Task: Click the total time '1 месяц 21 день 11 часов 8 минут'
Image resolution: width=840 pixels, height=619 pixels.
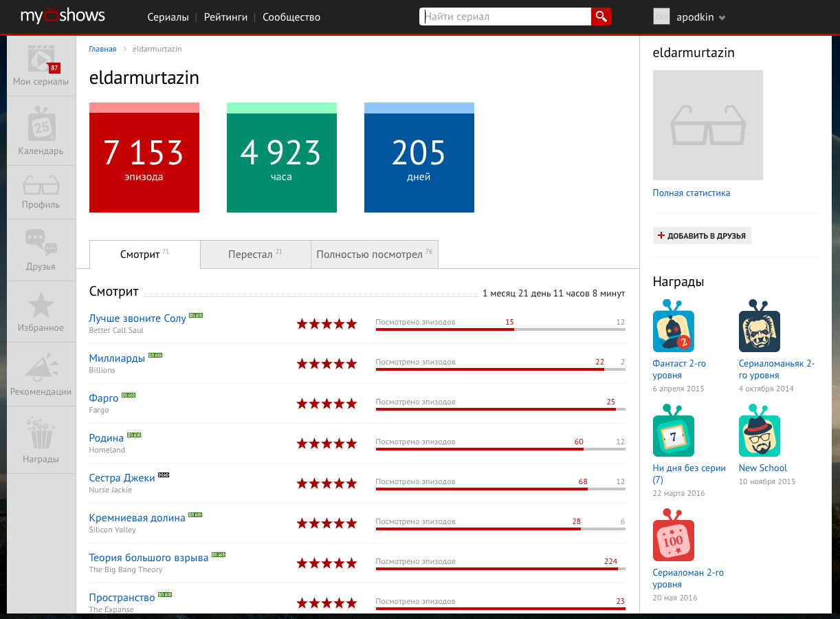Action: pos(554,294)
